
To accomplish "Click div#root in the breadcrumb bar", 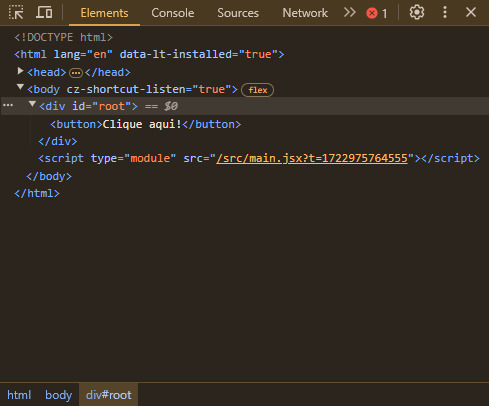I will point(109,395).
